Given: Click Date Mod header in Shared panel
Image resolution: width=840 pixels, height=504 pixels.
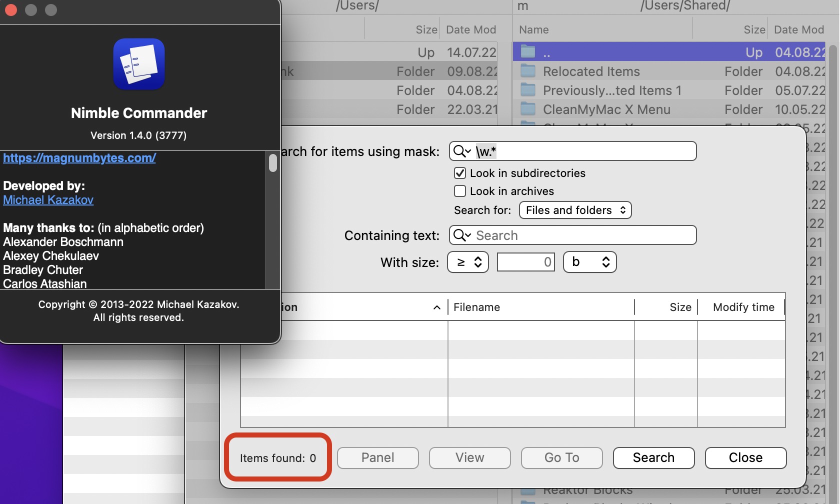Looking at the screenshot, I should click(x=799, y=29).
